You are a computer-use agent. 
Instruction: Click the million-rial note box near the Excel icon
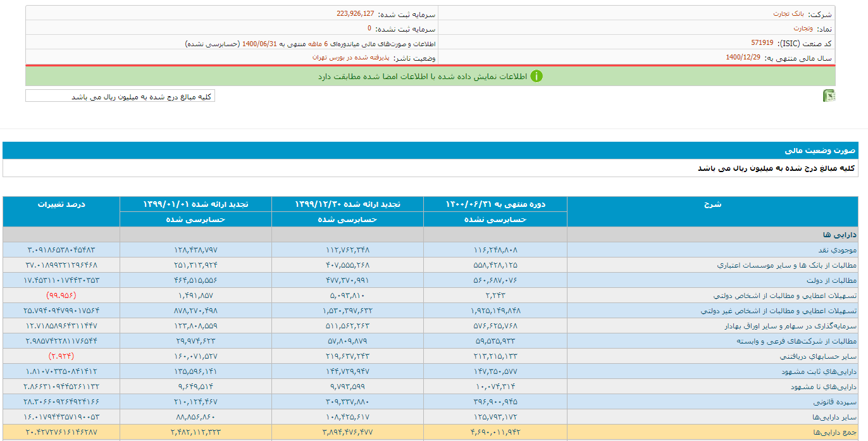(120, 96)
